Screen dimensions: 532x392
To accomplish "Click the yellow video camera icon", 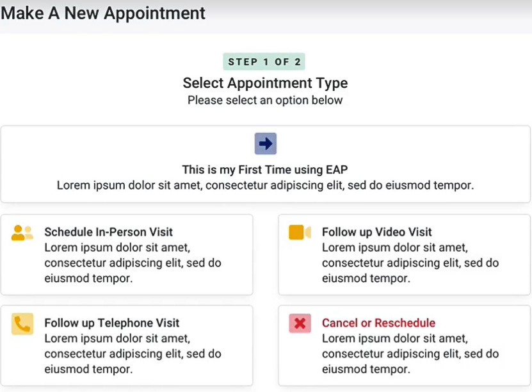I will [x=300, y=232].
